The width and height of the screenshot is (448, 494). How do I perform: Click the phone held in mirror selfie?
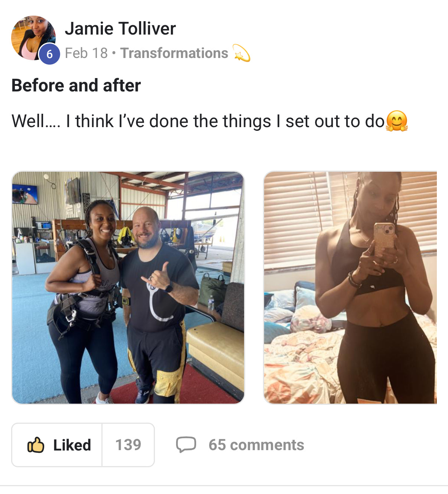[x=384, y=240]
